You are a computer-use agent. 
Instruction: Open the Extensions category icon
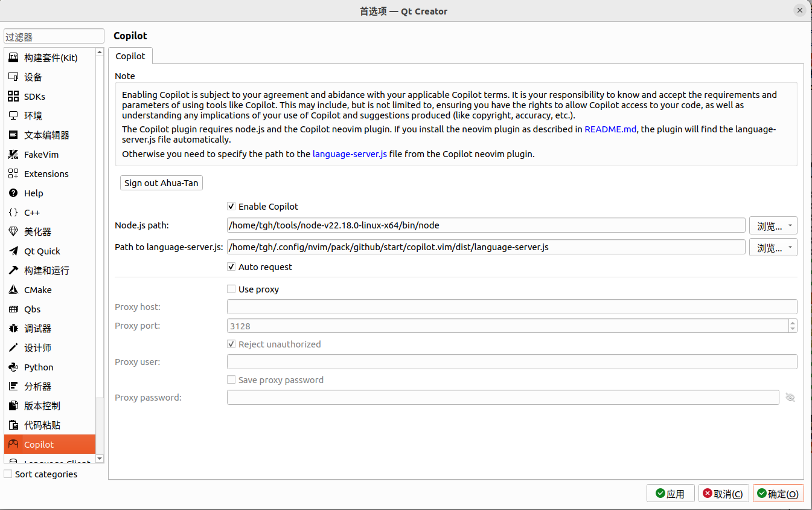tap(13, 174)
